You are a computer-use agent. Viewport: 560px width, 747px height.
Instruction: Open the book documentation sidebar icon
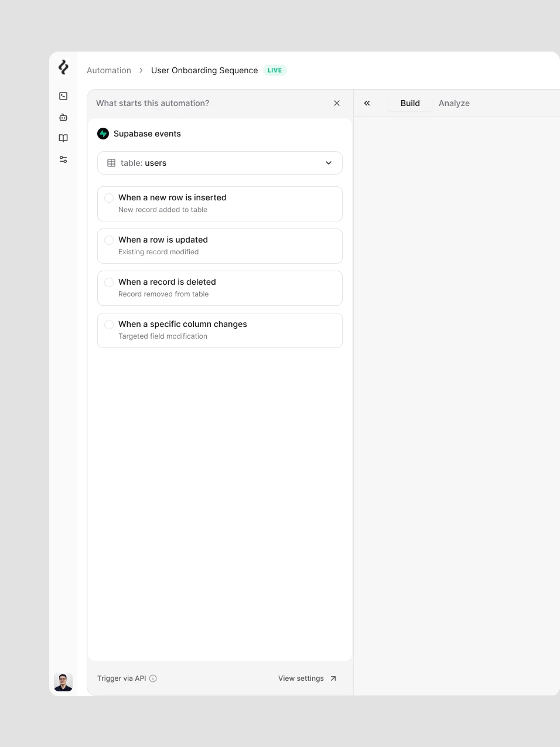coord(63,138)
